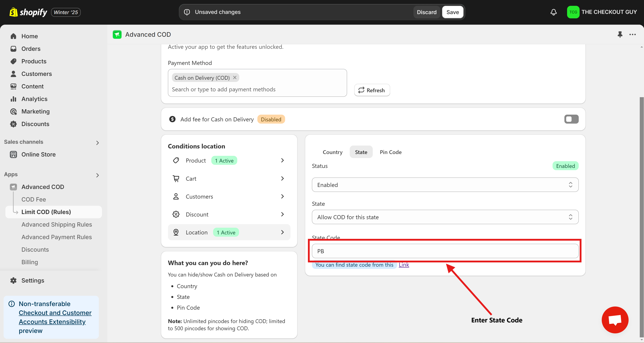Click THE CHECKOUT GUY store name
This screenshot has width=644, height=343.
[609, 12]
